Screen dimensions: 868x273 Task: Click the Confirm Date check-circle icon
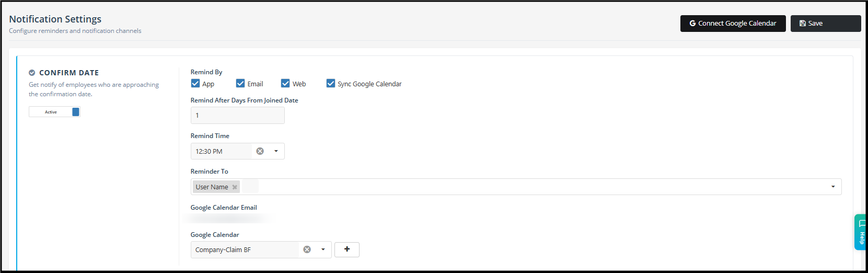coord(32,73)
